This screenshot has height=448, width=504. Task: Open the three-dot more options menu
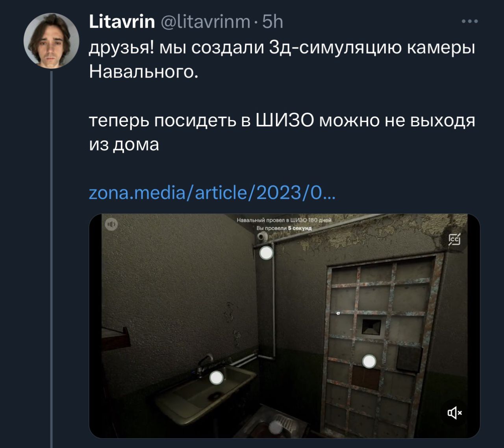469,21
